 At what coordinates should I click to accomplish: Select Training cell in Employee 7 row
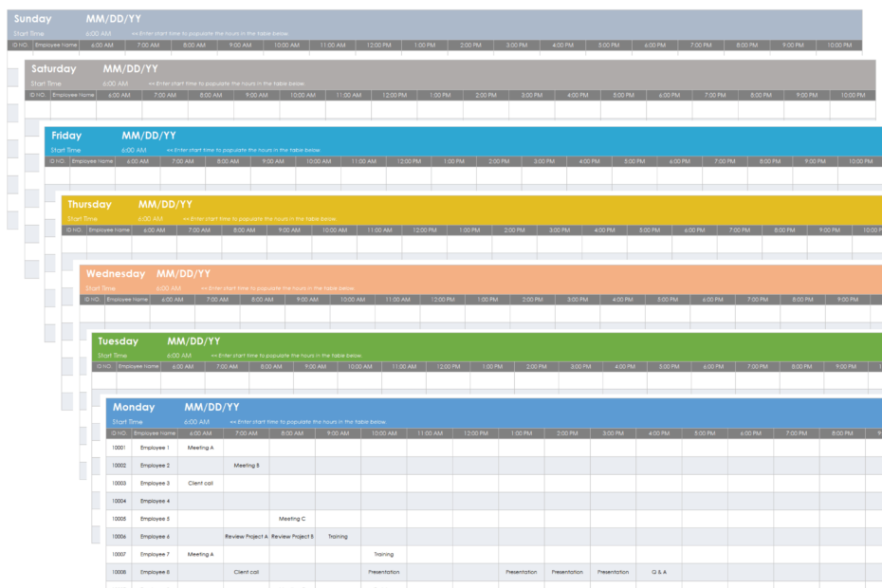[384, 554]
